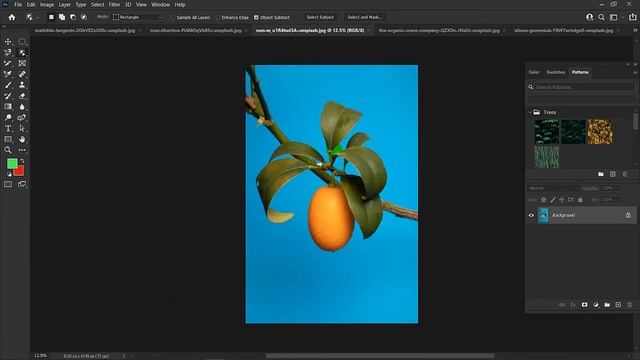The image size is (640, 360).
Task: Select the Eraser tool
Action: click(22, 96)
